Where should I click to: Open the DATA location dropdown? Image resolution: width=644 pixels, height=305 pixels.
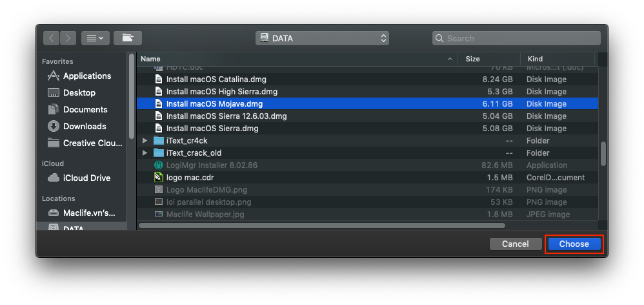(322, 38)
